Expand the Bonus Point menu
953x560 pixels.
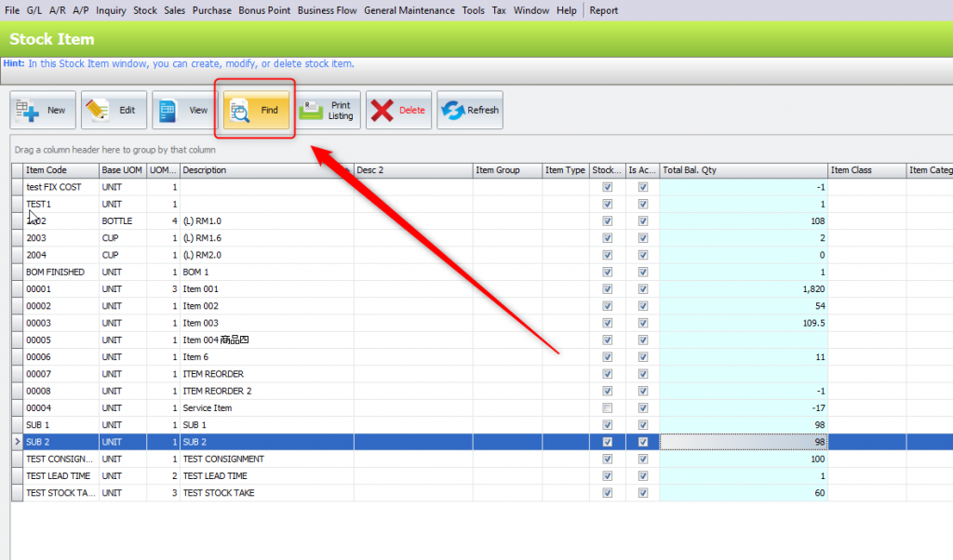(264, 11)
